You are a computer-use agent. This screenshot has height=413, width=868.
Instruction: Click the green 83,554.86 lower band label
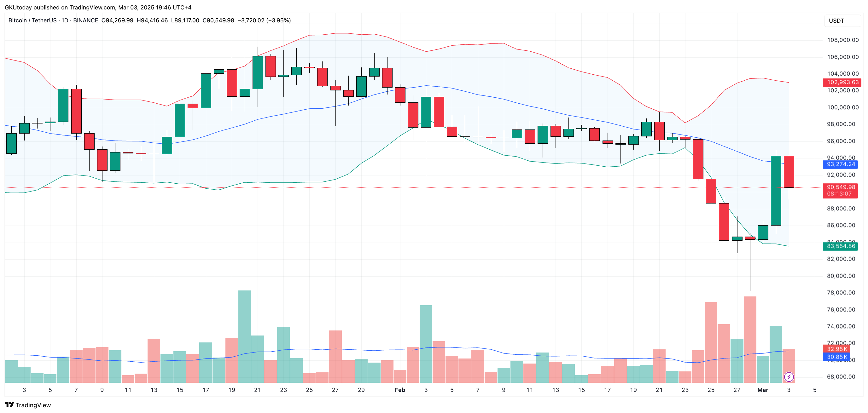840,246
